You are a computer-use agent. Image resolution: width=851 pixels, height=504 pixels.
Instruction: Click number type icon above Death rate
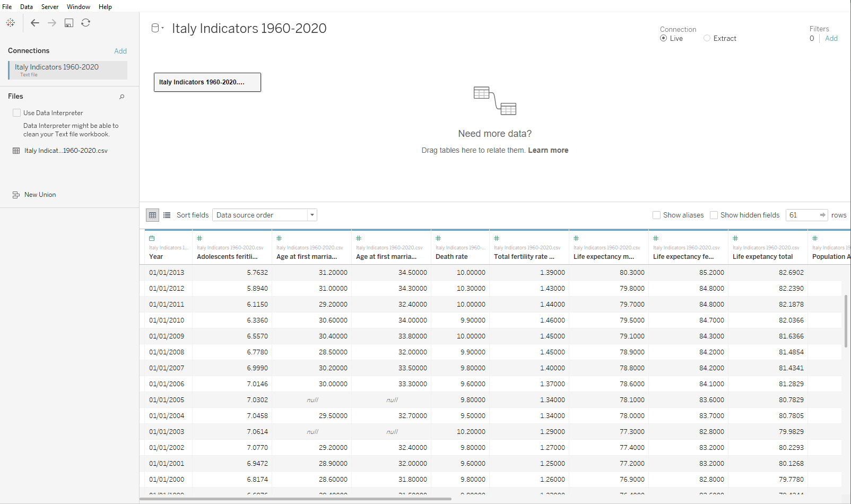438,238
